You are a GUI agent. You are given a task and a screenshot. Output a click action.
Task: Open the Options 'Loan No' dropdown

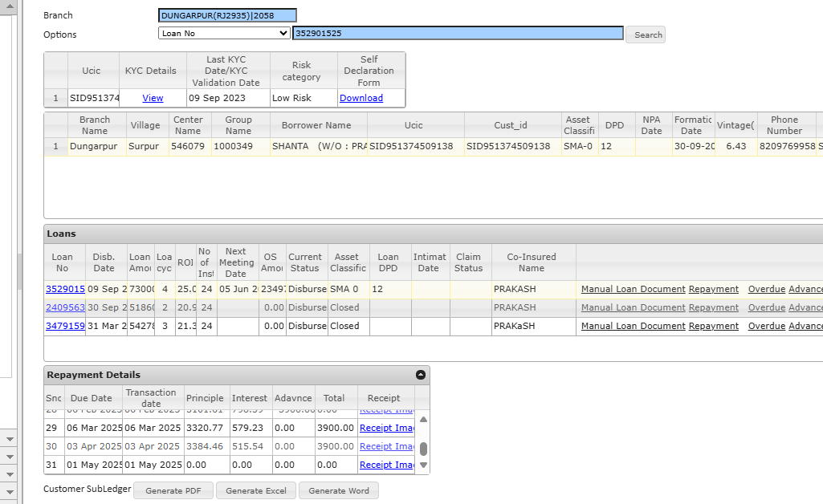224,34
